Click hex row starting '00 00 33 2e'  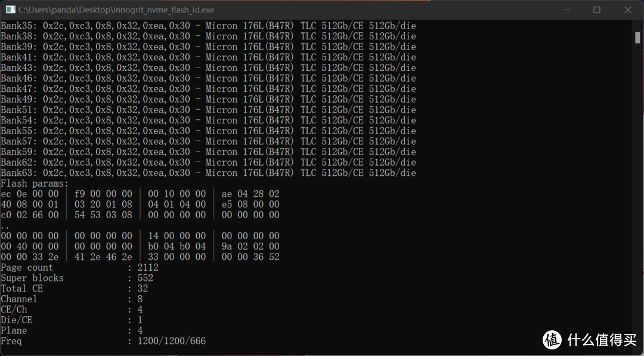(140, 257)
